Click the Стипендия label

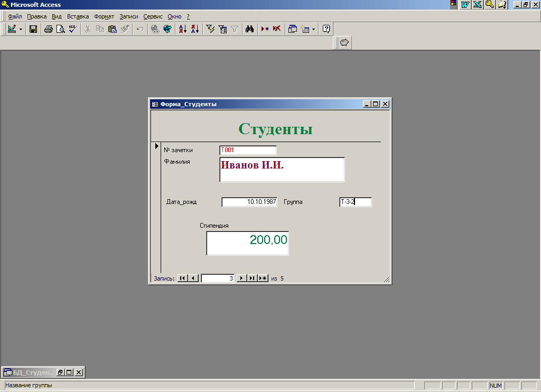(214, 226)
